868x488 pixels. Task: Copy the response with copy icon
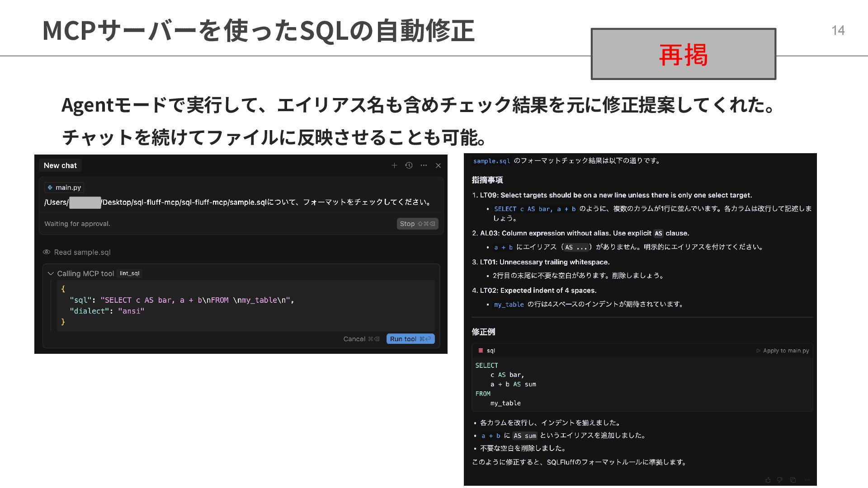[793, 480]
